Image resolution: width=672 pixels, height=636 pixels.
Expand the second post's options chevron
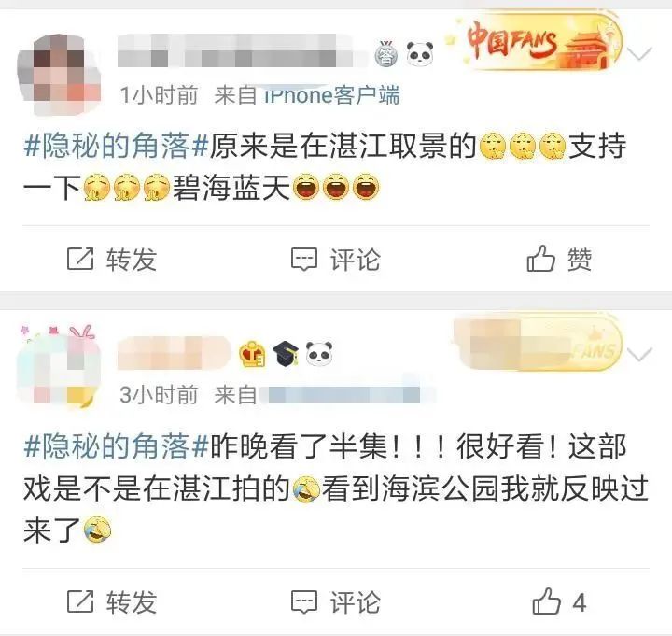coord(639,354)
